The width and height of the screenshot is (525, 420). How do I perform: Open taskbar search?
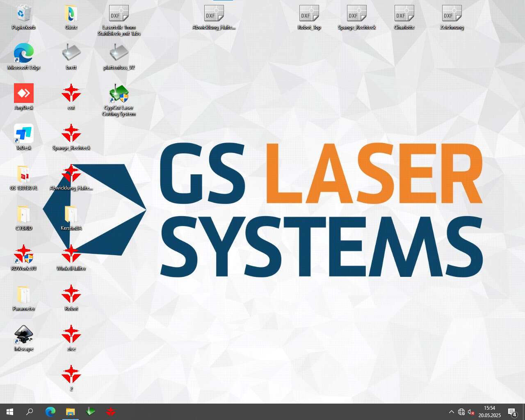[30, 412]
